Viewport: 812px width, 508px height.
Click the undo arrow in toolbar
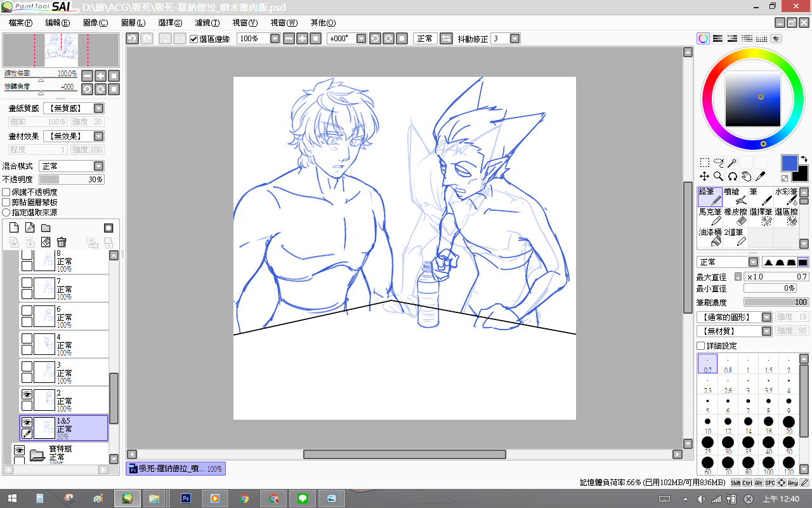[132, 39]
